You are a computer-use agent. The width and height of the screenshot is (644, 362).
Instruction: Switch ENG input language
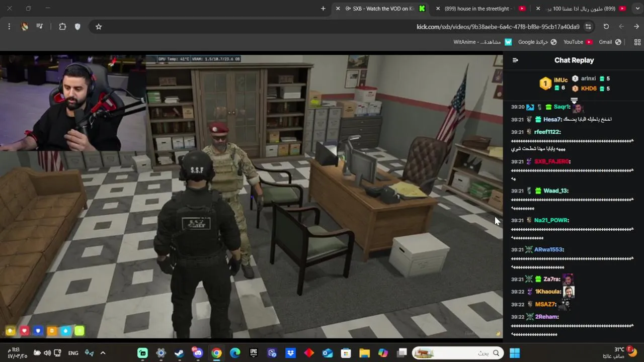coord(73,353)
